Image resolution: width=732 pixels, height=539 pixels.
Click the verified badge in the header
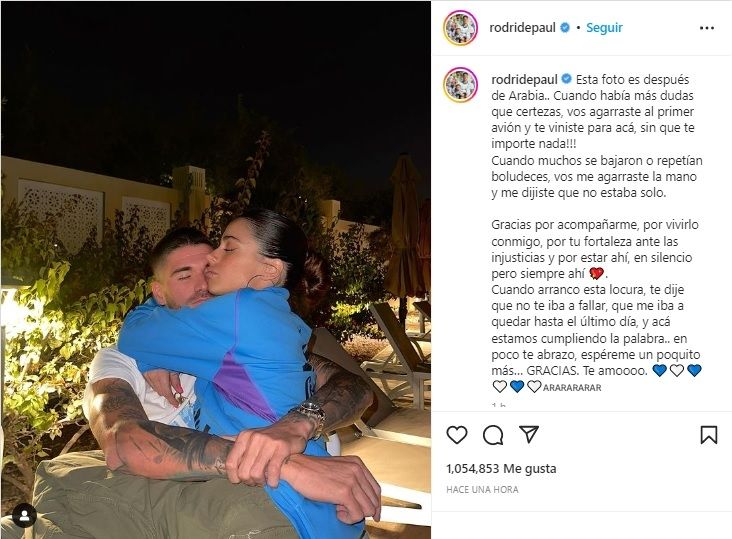pyautogui.click(x=565, y=28)
